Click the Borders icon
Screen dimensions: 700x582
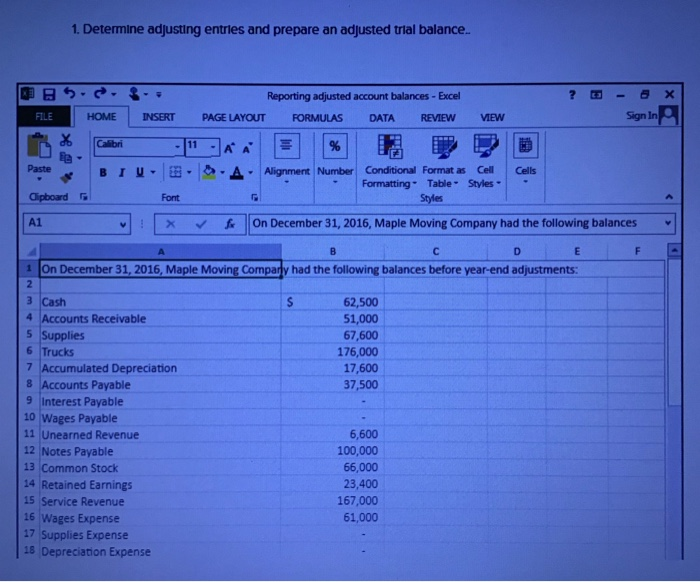click(x=175, y=172)
